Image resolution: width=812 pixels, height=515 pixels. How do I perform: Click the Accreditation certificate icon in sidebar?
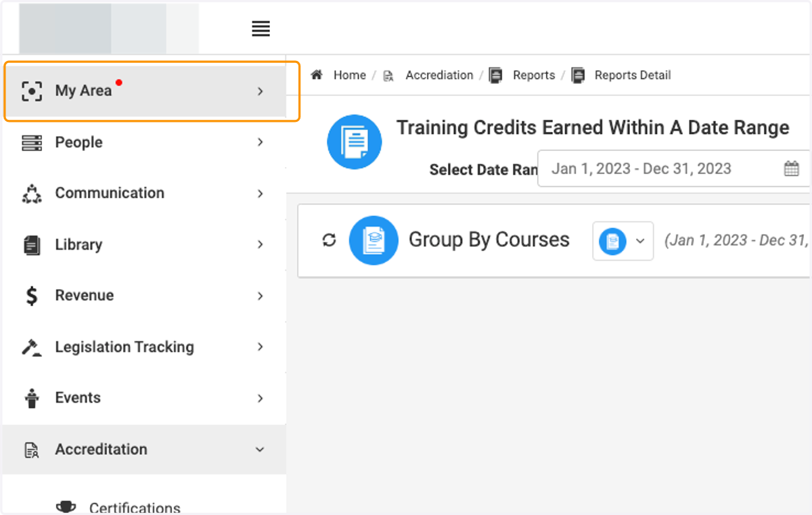pyautogui.click(x=32, y=449)
